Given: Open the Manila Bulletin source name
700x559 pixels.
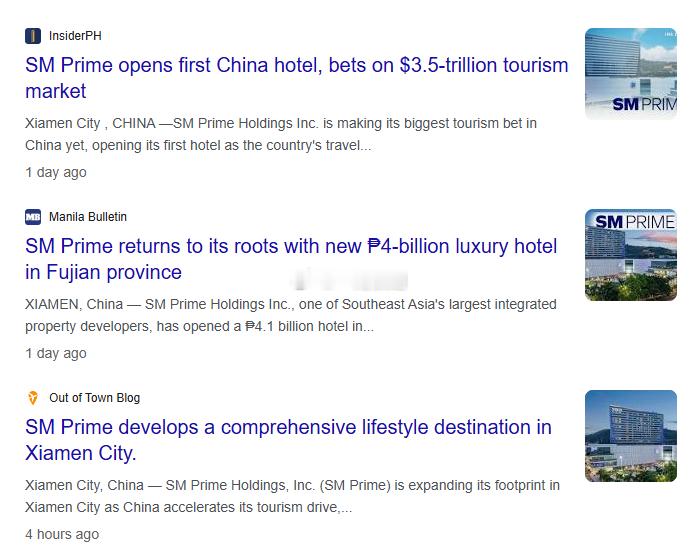Looking at the screenshot, I should tap(88, 217).
